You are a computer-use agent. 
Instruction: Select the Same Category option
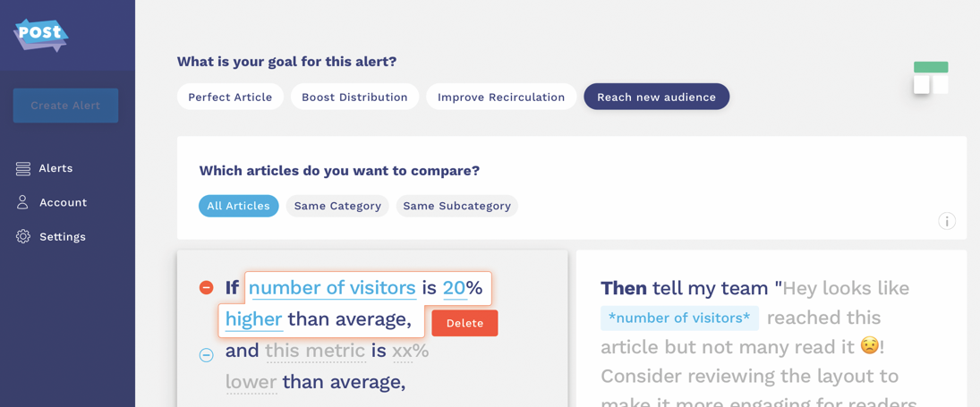coord(337,206)
